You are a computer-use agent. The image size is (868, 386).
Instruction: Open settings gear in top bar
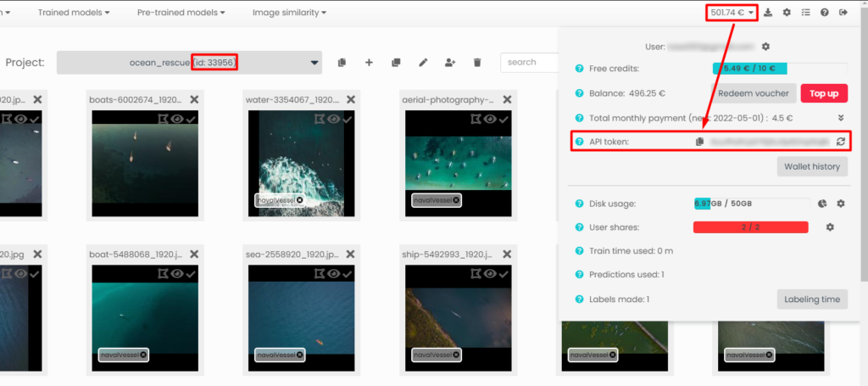(787, 12)
